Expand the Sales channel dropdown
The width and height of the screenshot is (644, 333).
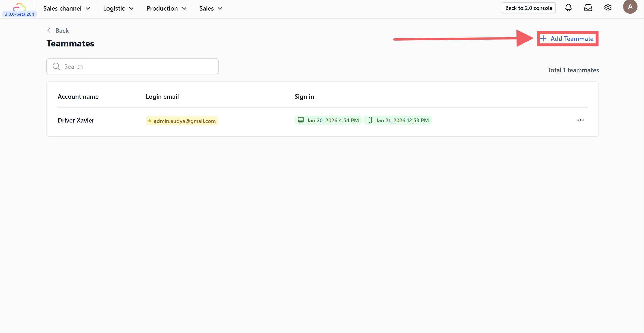[67, 8]
